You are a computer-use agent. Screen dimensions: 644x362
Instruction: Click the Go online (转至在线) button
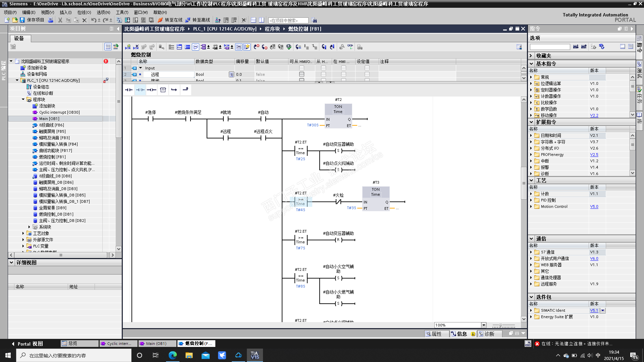click(x=170, y=20)
